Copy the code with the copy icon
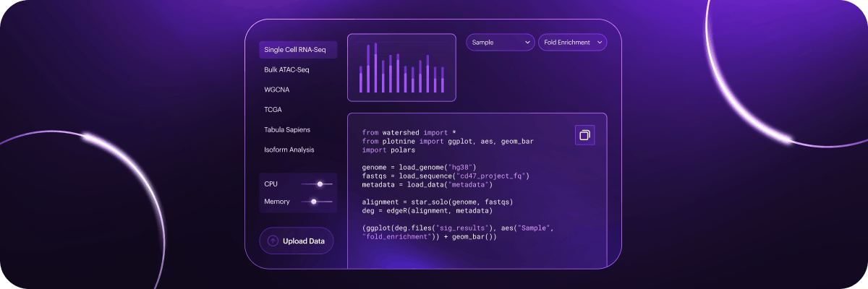 tap(584, 135)
